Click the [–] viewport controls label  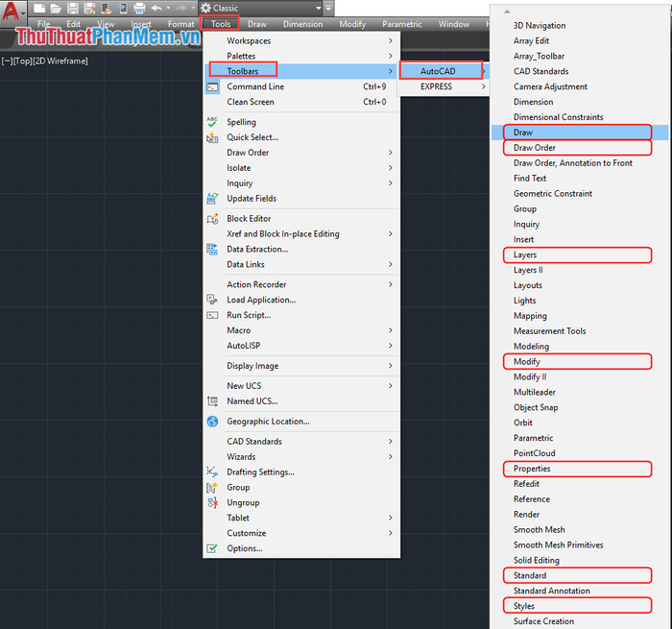[x=7, y=61]
